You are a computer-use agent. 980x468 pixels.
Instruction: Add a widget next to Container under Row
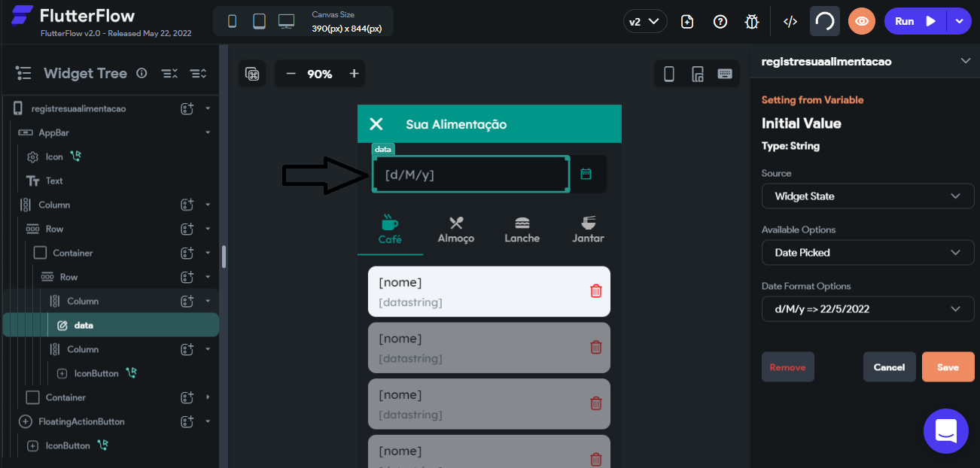tap(187, 253)
